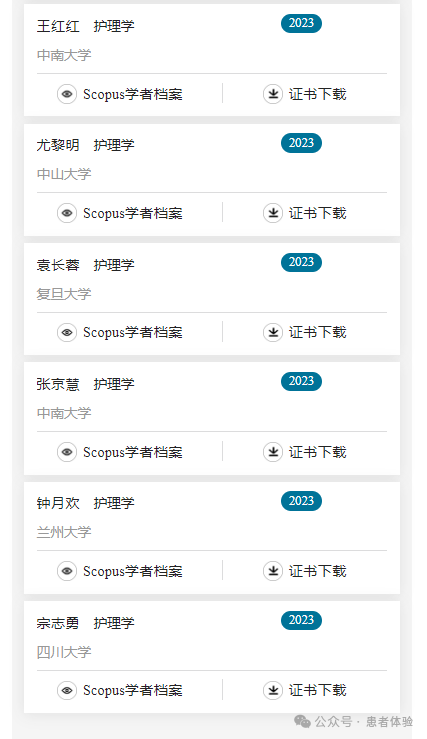Select the 2023 badge on 王红红's card

coord(301,24)
